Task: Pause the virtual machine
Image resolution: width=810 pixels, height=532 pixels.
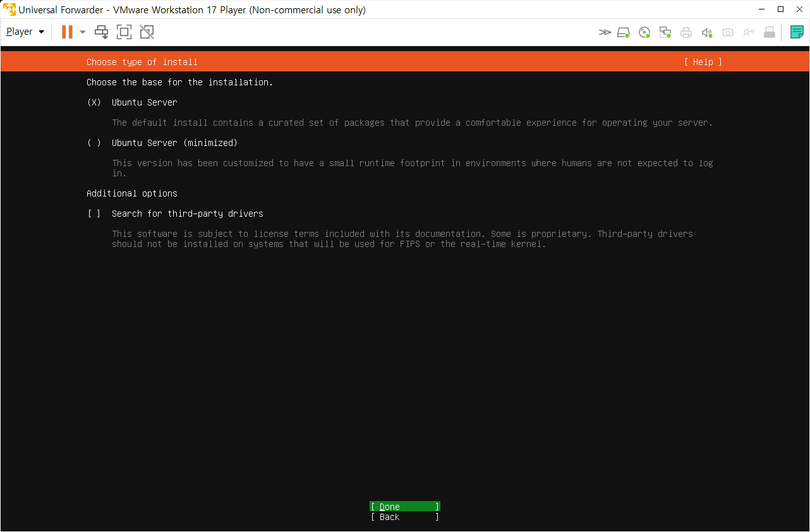Action: point(67,32)
